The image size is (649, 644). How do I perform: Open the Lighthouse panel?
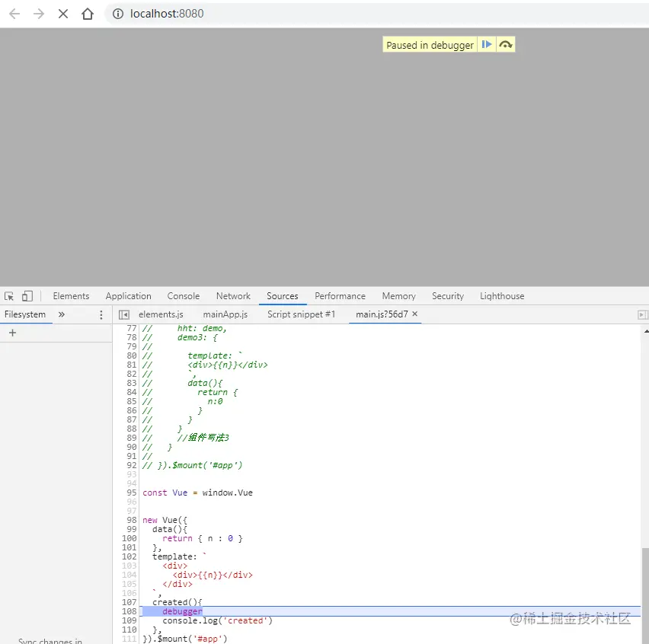coord(502,296)
